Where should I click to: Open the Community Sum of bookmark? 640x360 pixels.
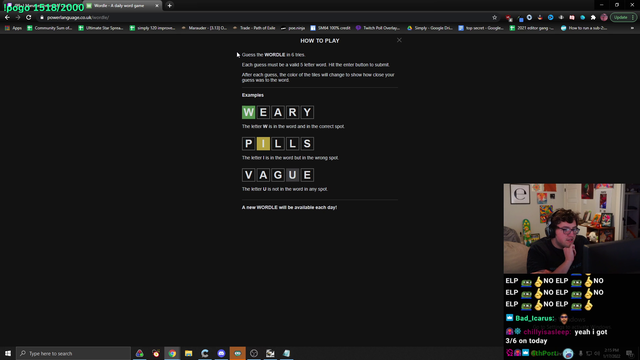pos(49,28)
